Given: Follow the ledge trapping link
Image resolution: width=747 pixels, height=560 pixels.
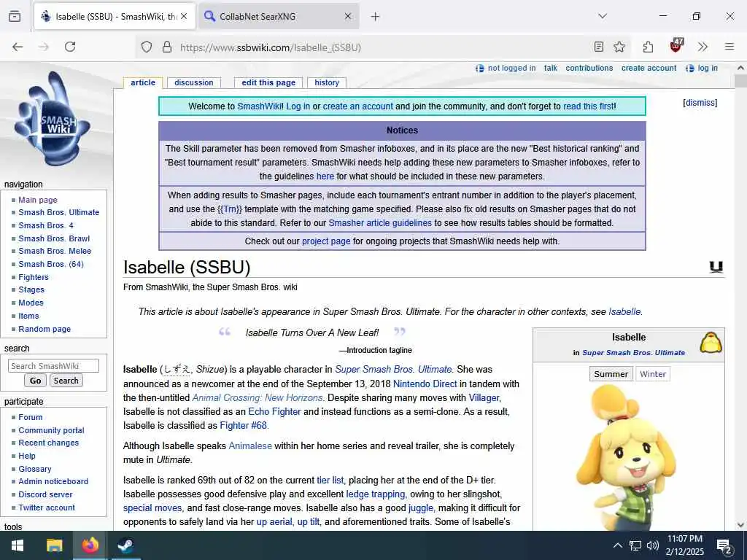Looking at the screenshot, I should (376, 494).
